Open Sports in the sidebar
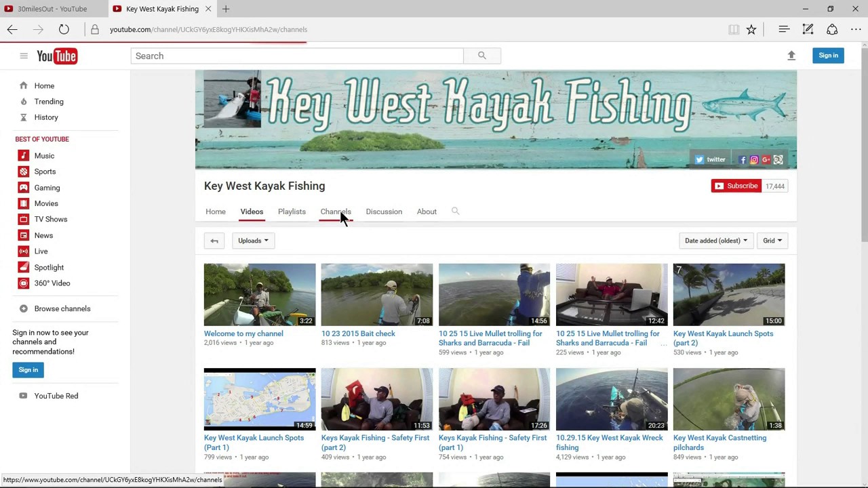The image size is (868, 488). pos(45,171)
